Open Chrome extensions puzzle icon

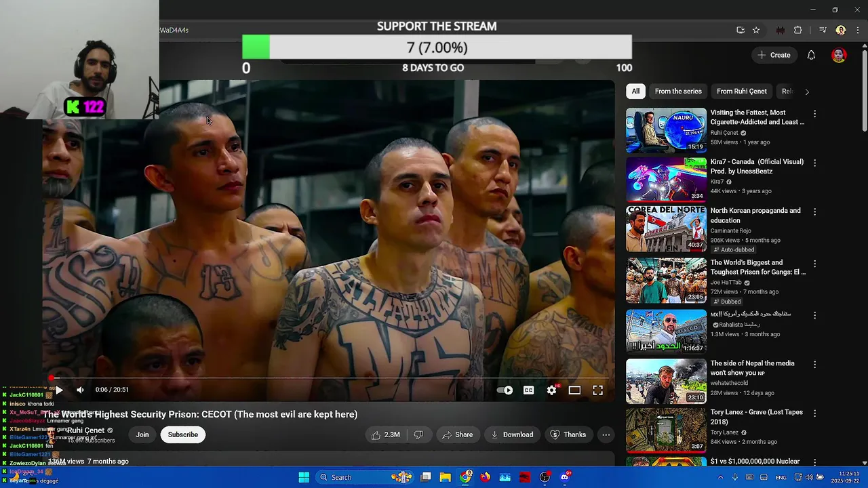[798, 30]
